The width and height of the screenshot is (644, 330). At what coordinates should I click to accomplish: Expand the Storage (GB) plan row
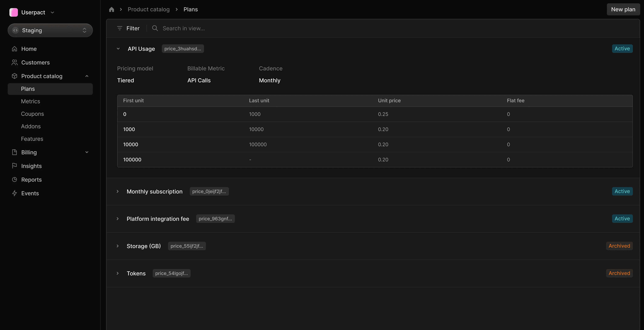pos(118,246)
